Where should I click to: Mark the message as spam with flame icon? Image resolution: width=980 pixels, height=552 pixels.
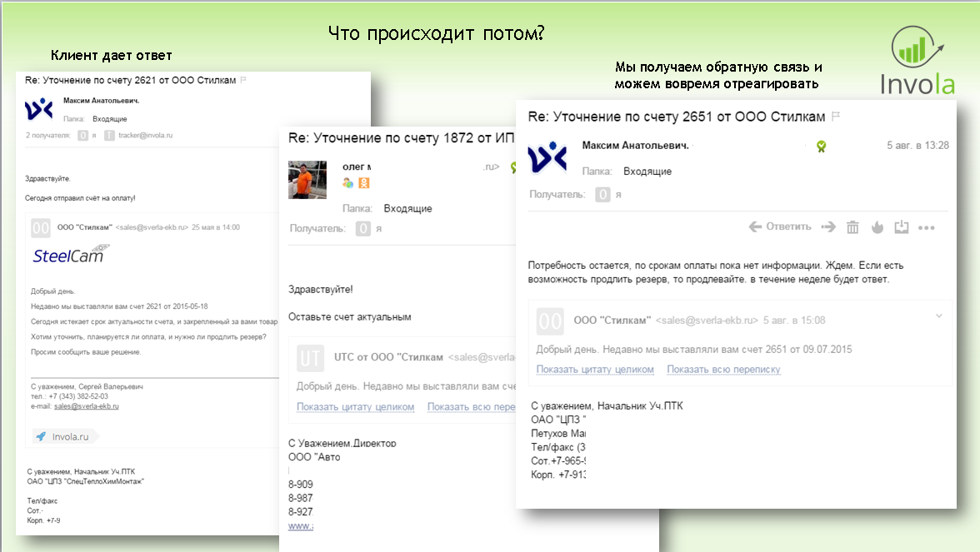(877, 226)
